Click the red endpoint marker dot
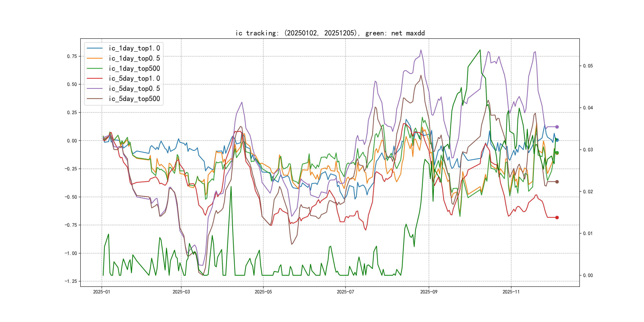The height and width of the screenshot is (322, 644). click(557, 217)
